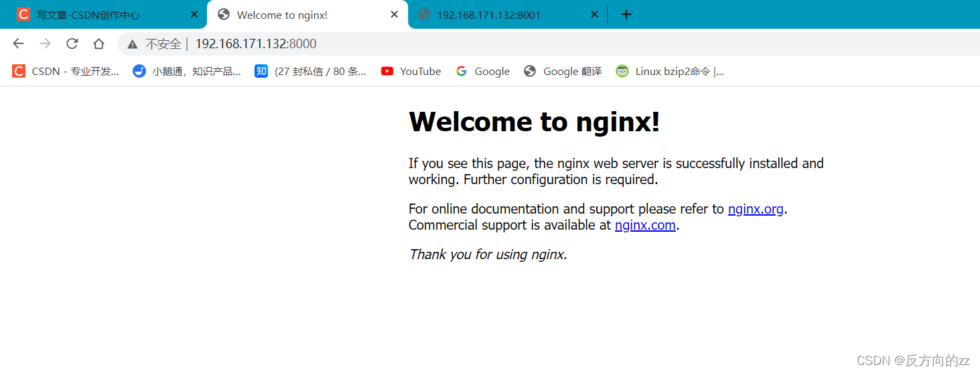This screenshot has height=373, width=980.
Task: Open the 小鹅通 bookmark
Action: 187,71
